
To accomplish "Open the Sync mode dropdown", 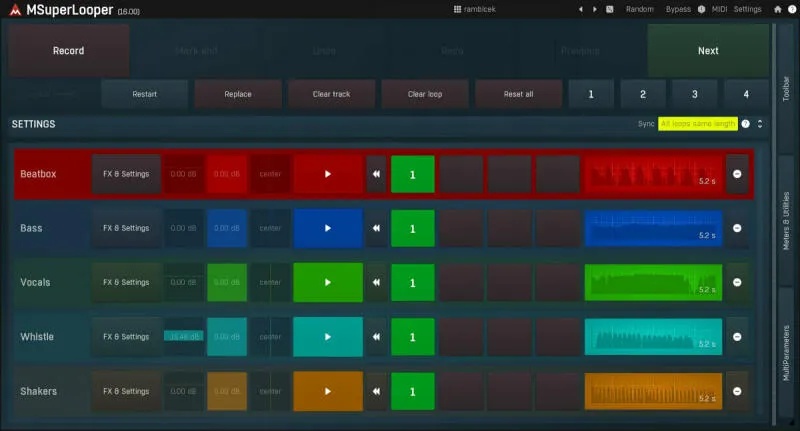I will 697,124.
